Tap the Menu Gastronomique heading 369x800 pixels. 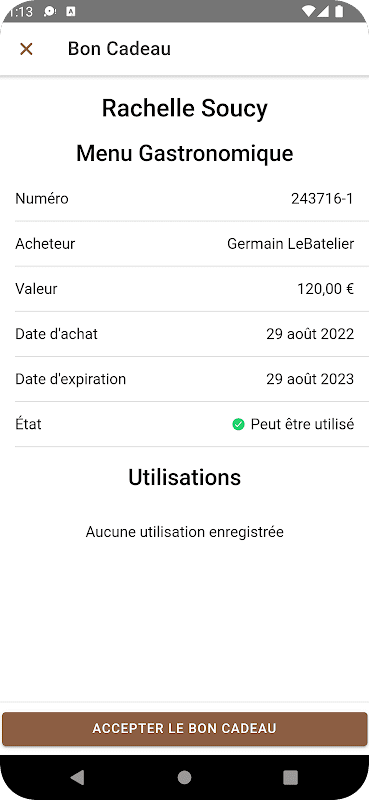coord(184,153)
